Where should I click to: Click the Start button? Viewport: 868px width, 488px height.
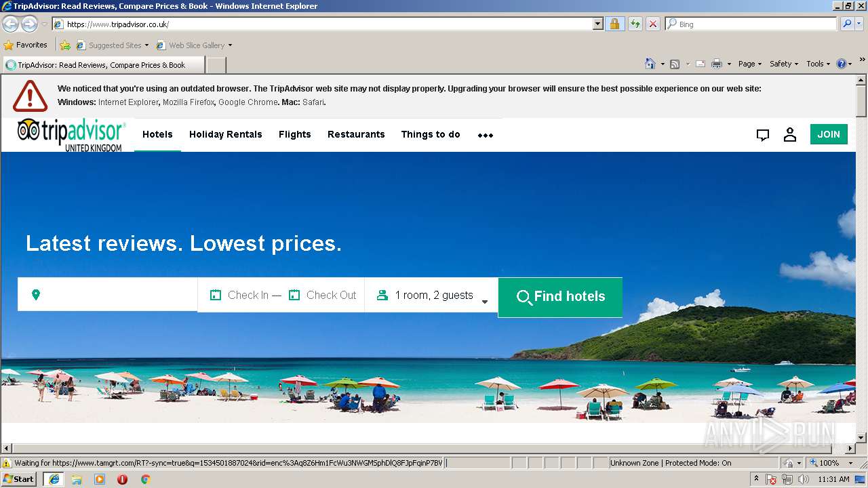pos(18,479)
